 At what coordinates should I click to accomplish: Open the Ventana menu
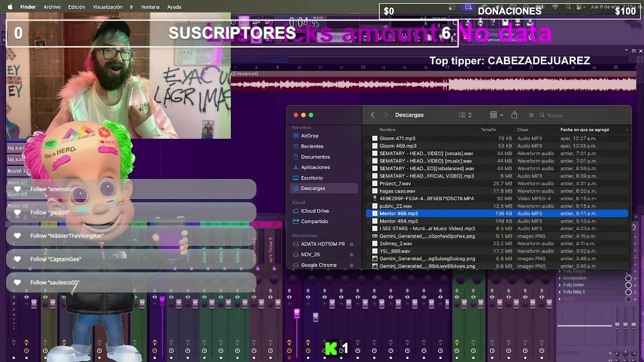[x=150, y=7]
